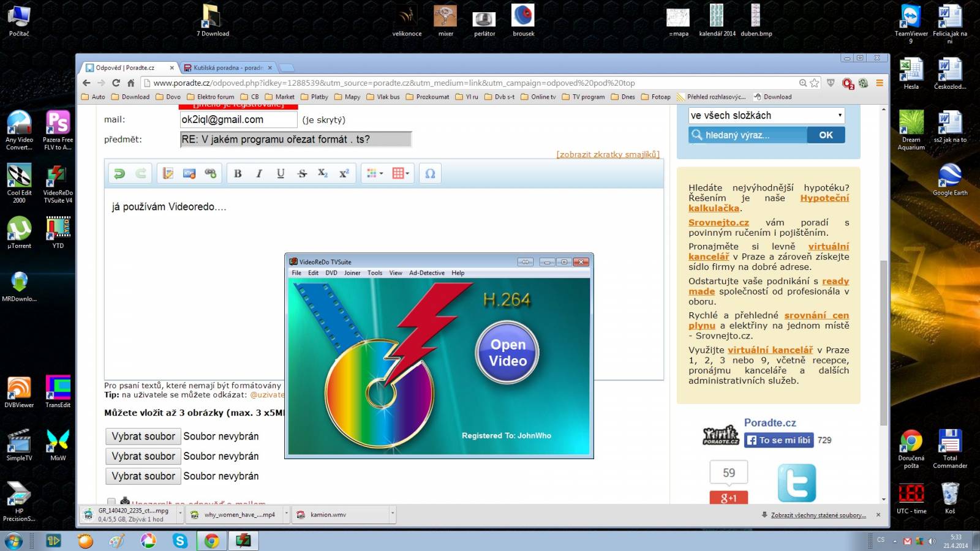Open the Help menu in VideoReDo
Viewport: 980px width, 551px height.
[x=458, y=273]
